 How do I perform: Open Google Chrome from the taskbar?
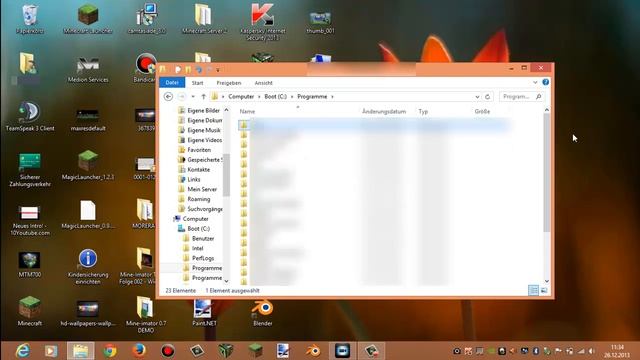pos(109,351)
